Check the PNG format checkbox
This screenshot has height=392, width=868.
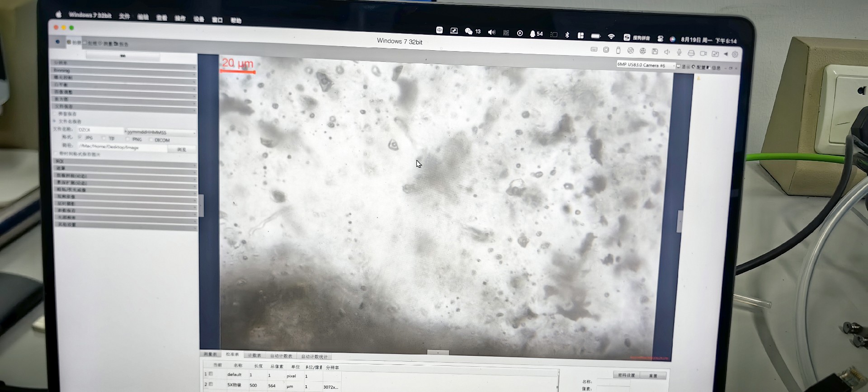pos(128,139)
